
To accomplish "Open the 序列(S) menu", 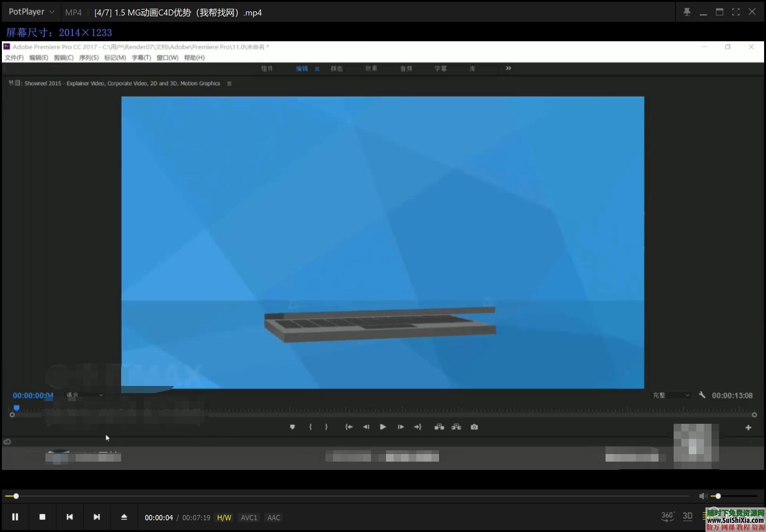I will coord(89,58).
